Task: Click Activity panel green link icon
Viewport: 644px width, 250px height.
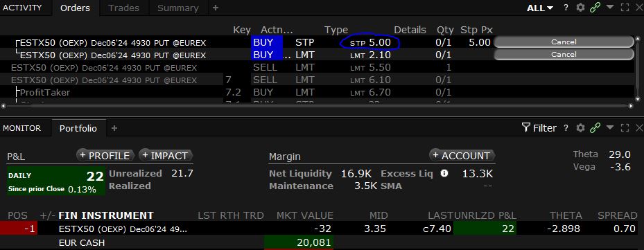Action: point(595,8)
